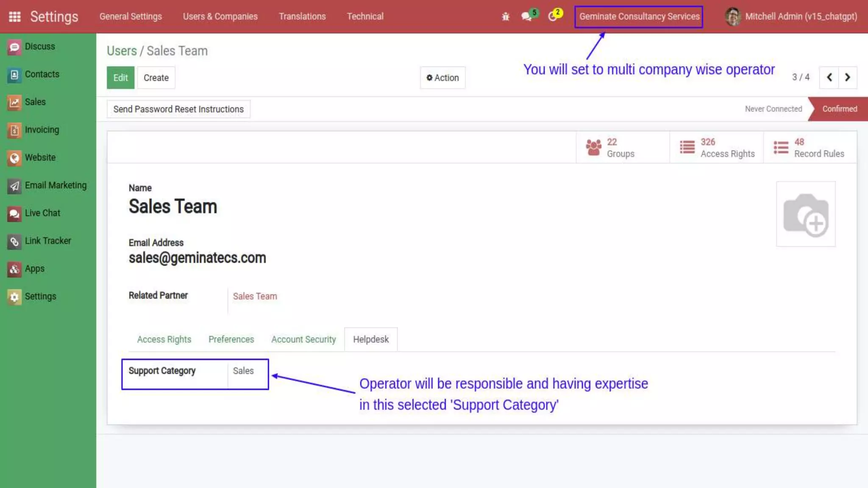
Task: Open the Record Rules stat button
Action: 810,148
